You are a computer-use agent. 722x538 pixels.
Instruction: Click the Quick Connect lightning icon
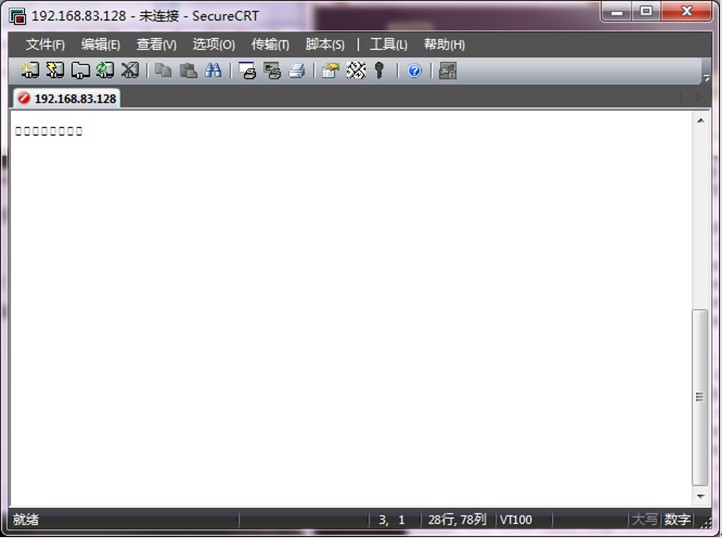(x=55, y=70)
